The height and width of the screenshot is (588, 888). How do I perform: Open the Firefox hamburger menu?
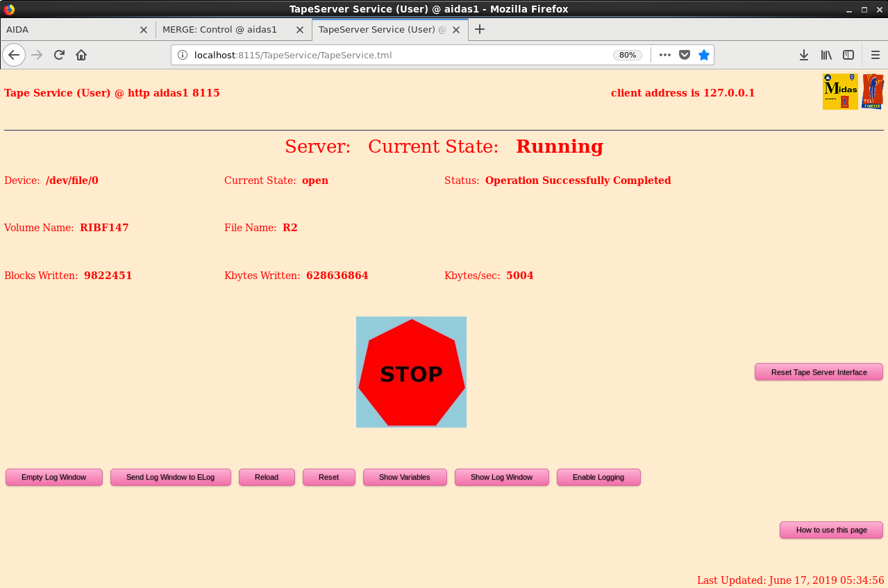876,55
